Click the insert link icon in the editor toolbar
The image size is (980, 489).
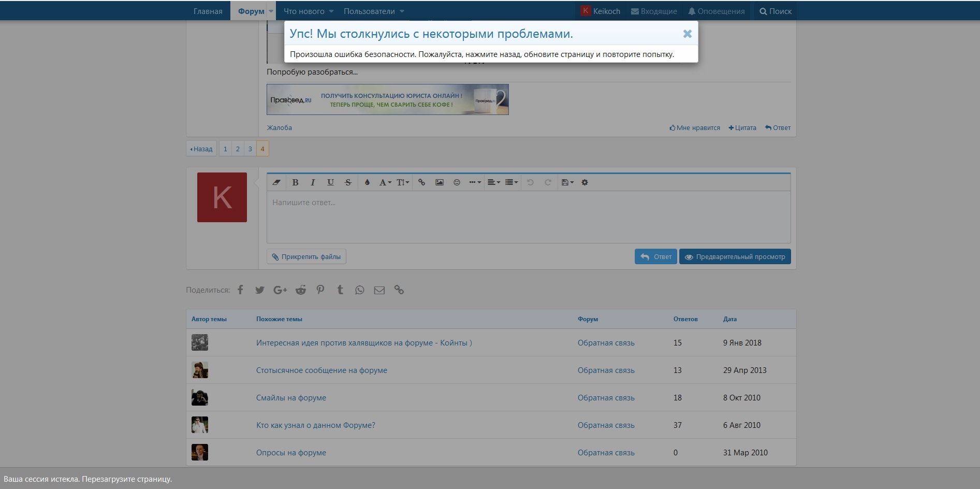(x=421, y=182)
